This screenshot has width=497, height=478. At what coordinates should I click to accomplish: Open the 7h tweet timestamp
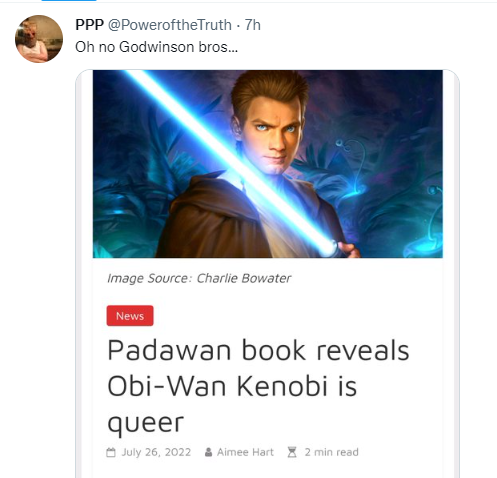253,25
